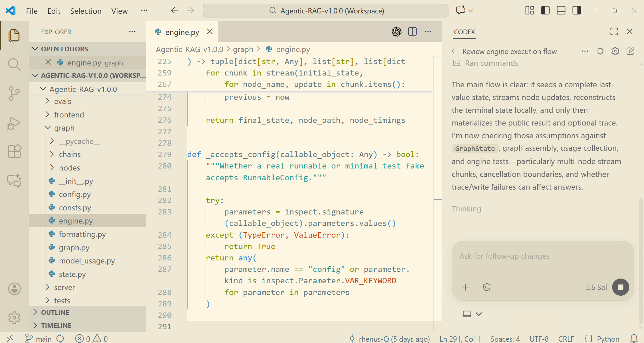Click the workspace search command center
The image size is (644, 343).
[x=325, y=11]
